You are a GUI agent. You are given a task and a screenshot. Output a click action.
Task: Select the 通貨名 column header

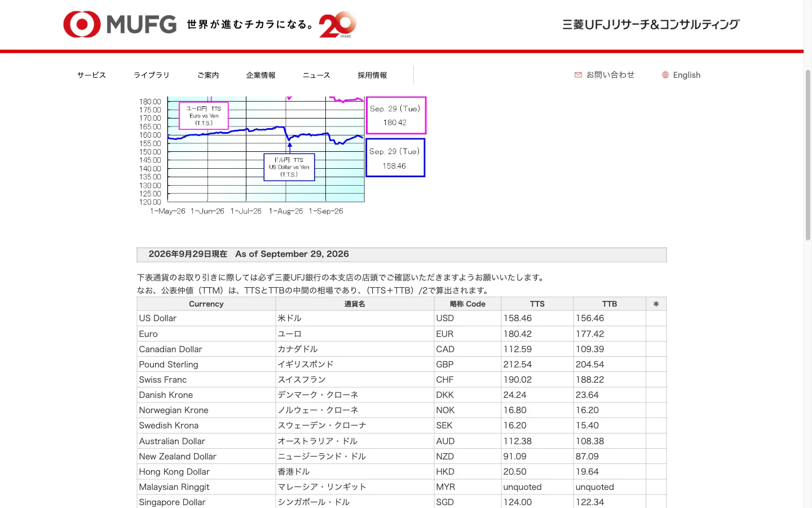tap(355, 304)
